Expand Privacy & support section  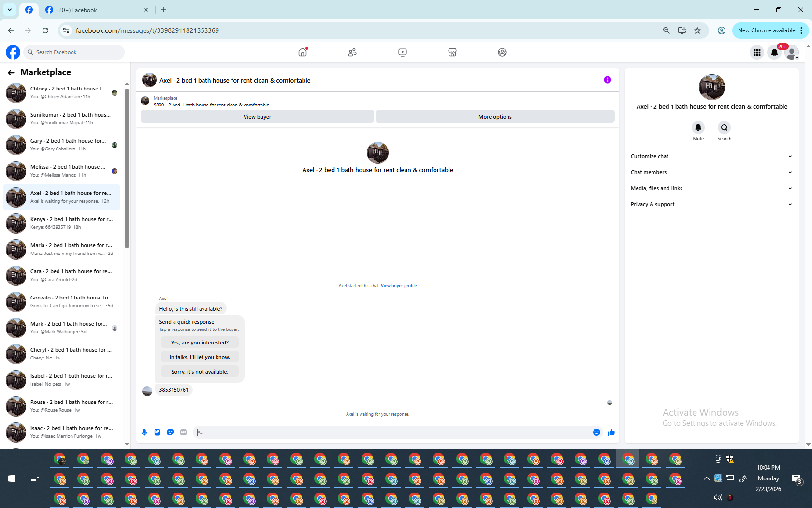coord(711,204)
